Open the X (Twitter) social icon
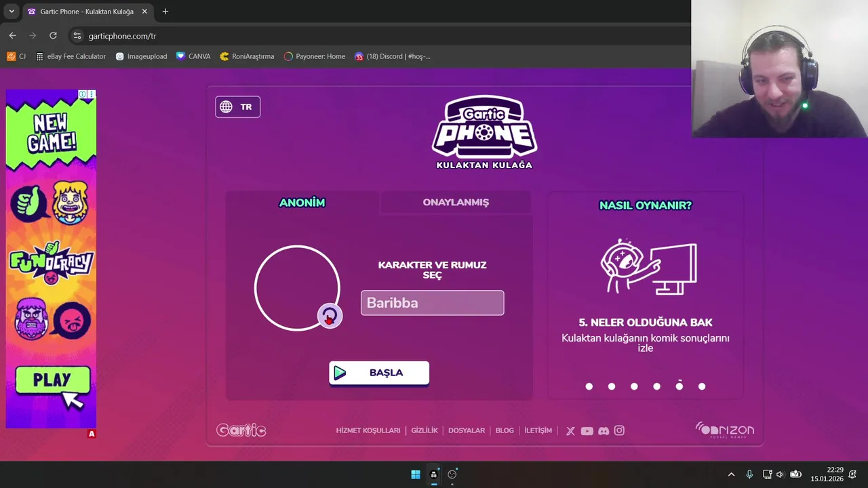Viewport: 868px width, 488px height. coord(570,431)
